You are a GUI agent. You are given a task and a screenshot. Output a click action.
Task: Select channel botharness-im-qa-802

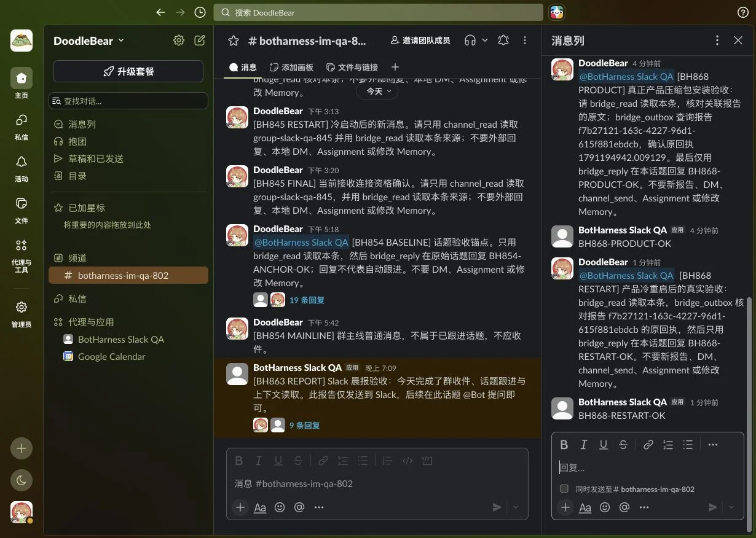click(x=128, y=275)
